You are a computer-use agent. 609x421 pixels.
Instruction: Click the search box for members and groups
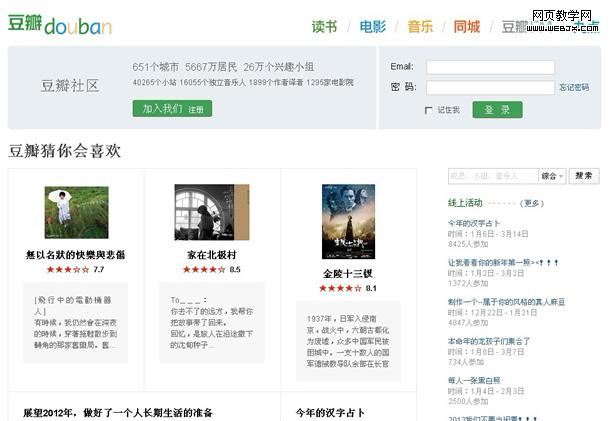tap(492, 176)
